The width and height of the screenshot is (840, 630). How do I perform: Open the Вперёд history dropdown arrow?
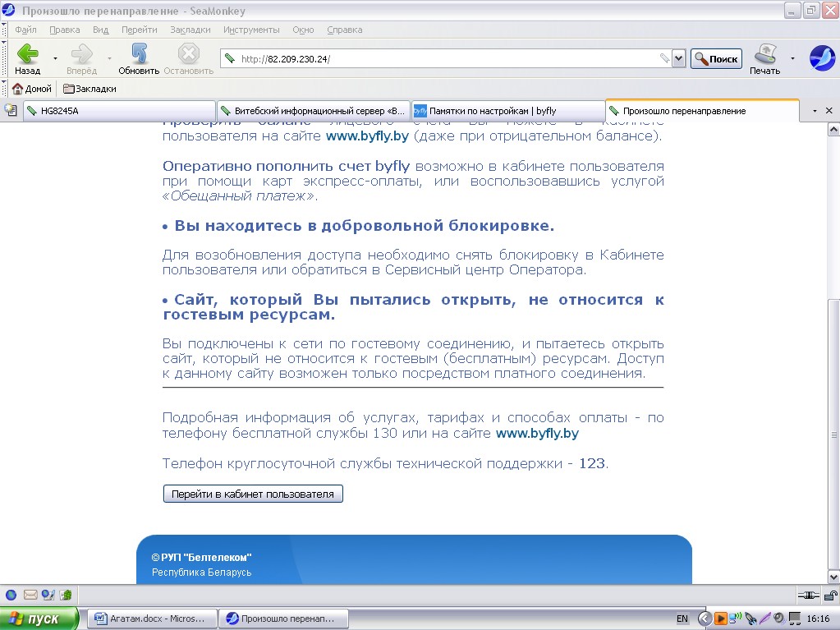(x=109, y=58)
